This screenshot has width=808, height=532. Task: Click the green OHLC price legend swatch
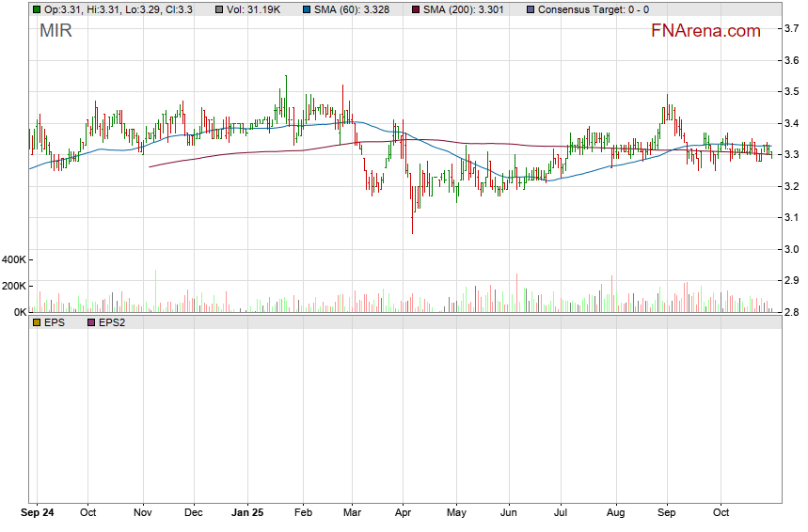point(37,9)
